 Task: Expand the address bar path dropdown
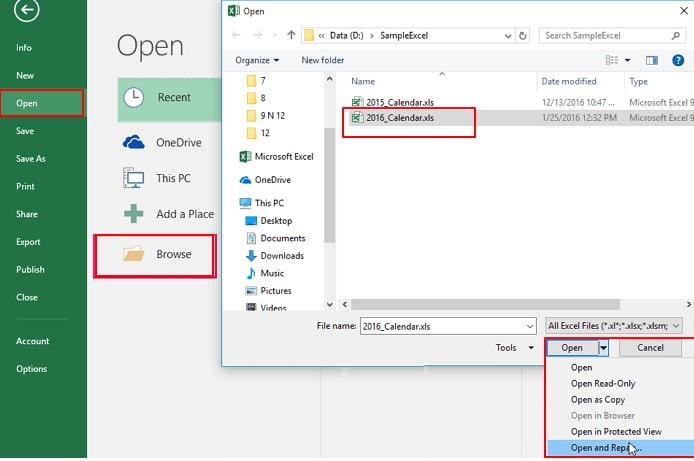pos(508,36)
